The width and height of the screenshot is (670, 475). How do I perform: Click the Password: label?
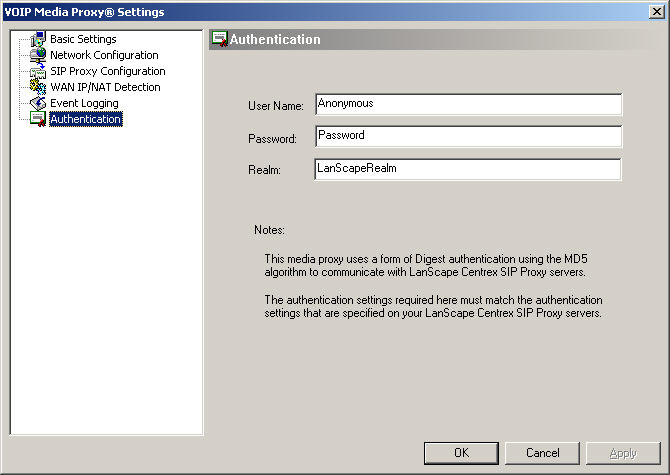(x=272, y=139)
